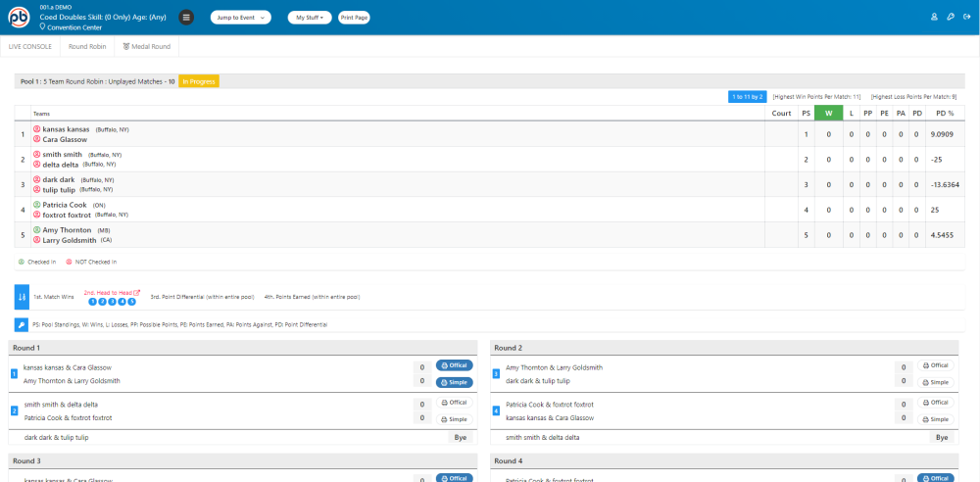Print Offical sheet for Round 1 match 1
980x482 pixels.
pos(455,365)
